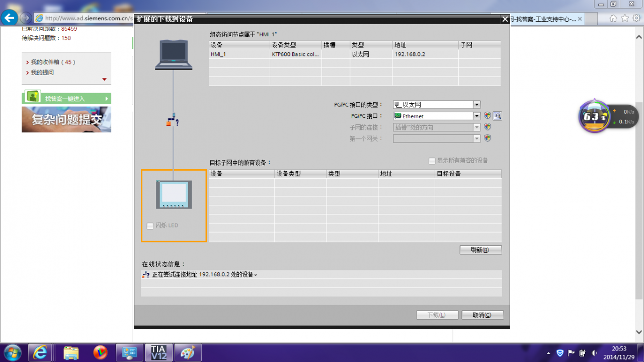This screenshot has width=644, height=362.
Task: Click the blue shield tray icon
Action: click(x=560, y=353)
